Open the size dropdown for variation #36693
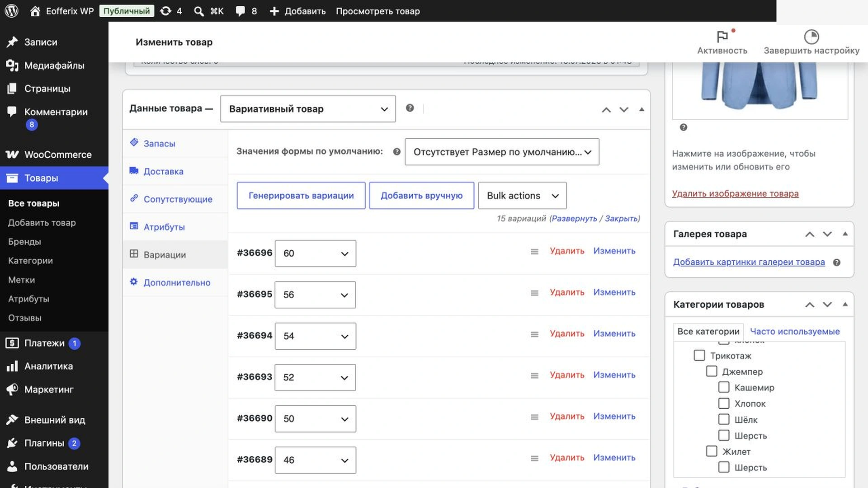 pyautogui.click(x=315, y=377)
